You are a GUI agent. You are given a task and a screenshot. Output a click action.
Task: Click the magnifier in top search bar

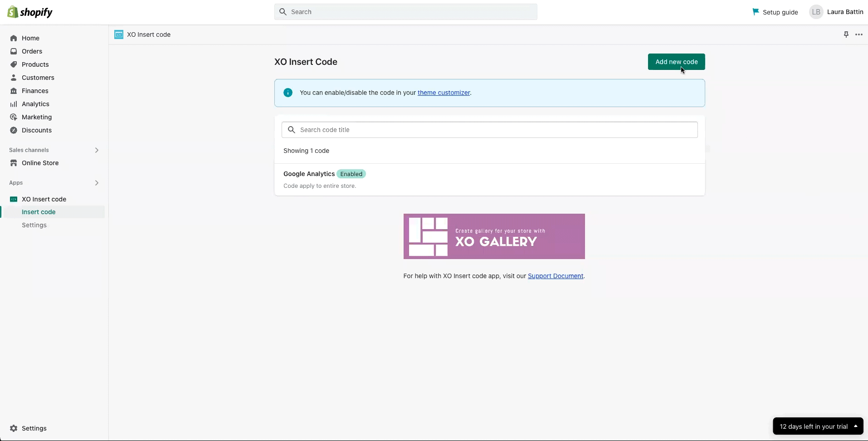click(283, 12)
